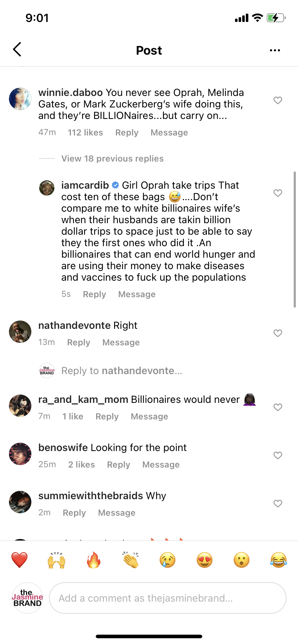Open the Reply to nathandevonte field
The width and height of the screenshot is (298, 644).
coord(122,371)
